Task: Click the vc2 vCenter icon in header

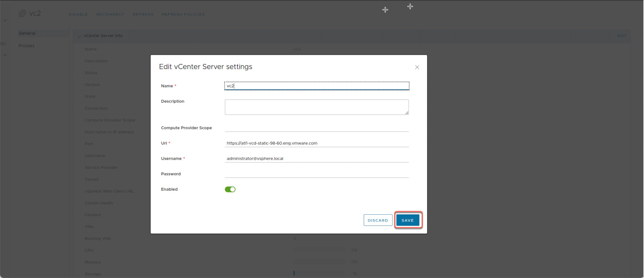Action: [22, 13]
